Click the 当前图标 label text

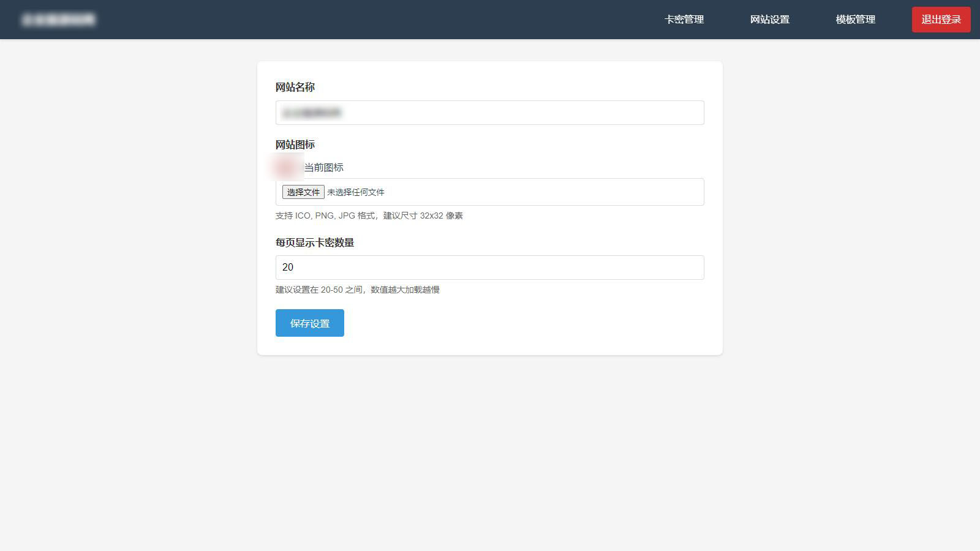point(325,167)
